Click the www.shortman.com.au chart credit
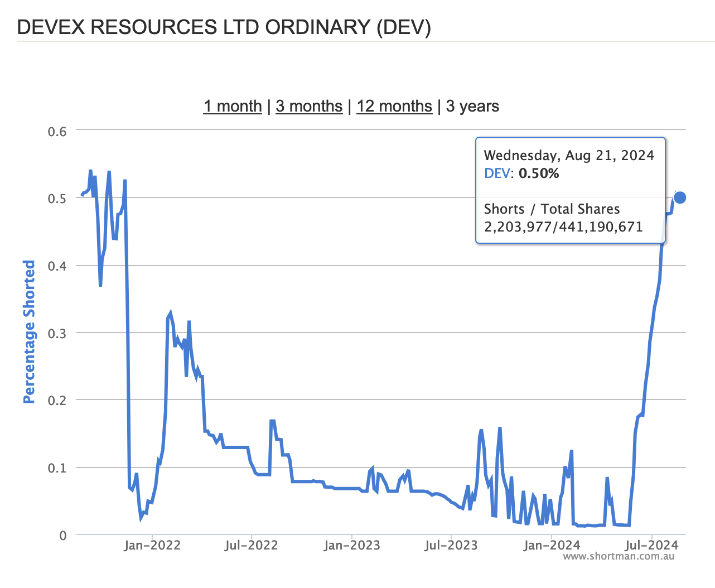Viewport: 715px width, 588px height. (x=619, y=556)
